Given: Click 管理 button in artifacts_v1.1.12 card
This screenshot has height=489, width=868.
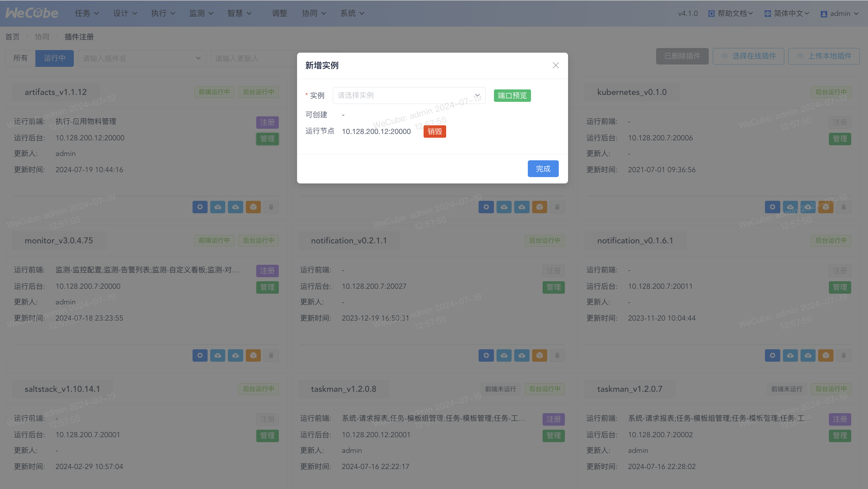Looking at the screenshot, I should (267, 139).
